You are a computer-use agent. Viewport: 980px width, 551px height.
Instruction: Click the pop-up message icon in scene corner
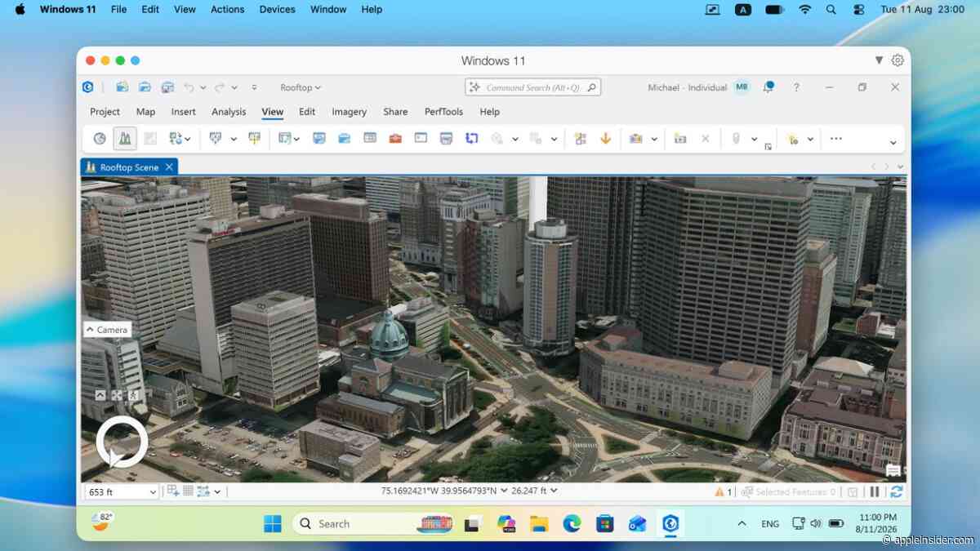[x=893, y=471]
